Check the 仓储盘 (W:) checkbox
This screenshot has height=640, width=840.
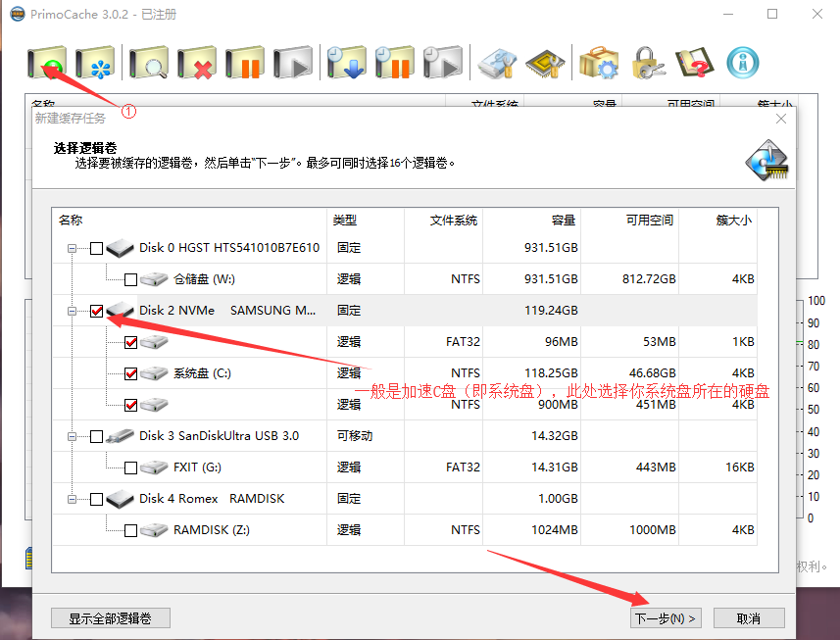tap(130, 279)
